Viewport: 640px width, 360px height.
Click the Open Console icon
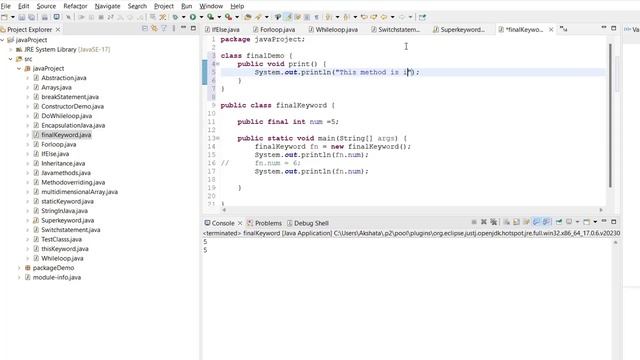pos(587,222)
